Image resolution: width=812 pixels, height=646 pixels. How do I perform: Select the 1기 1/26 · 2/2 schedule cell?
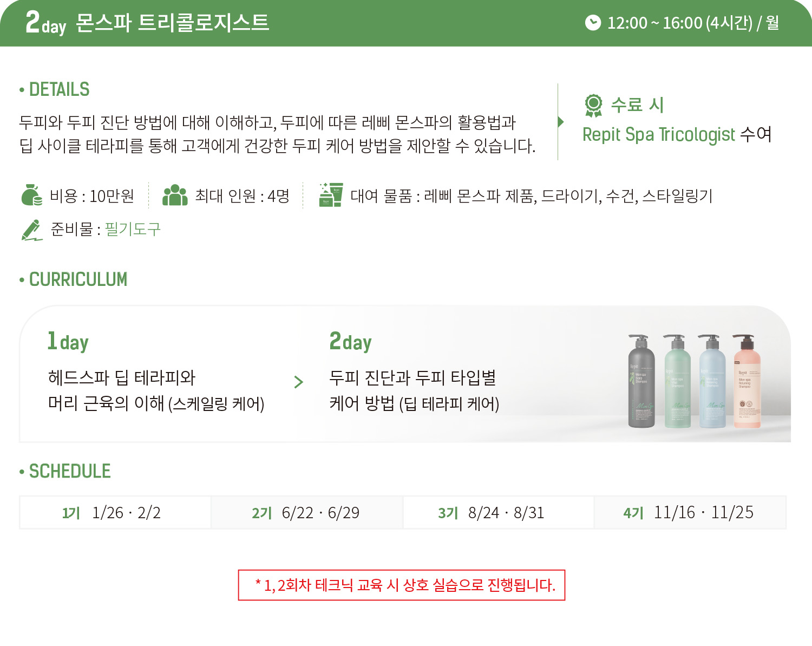point(115,512)
